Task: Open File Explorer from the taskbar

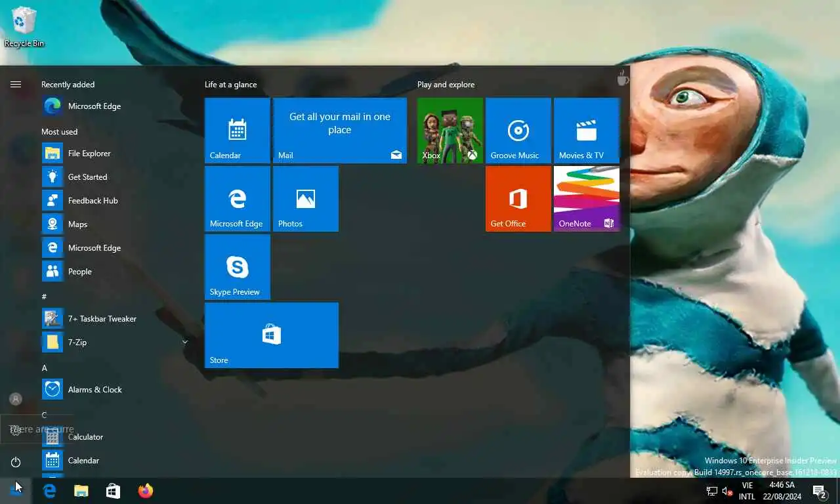Action: coord(81,491)
